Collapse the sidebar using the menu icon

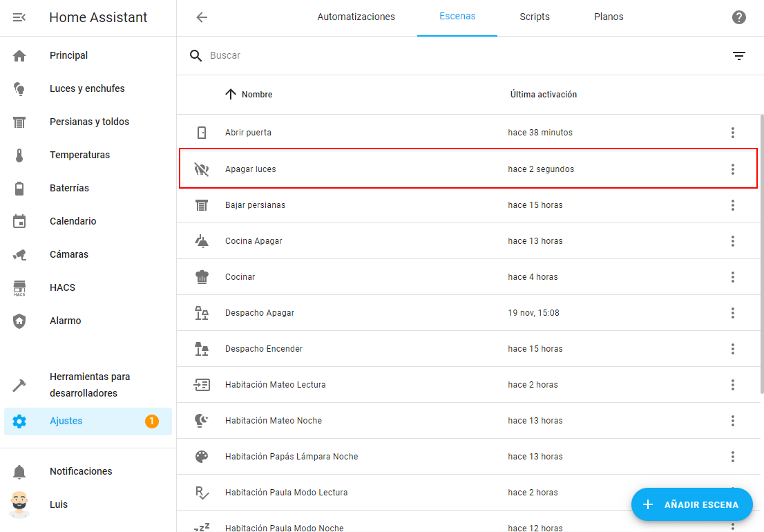(x=19, y=17)
